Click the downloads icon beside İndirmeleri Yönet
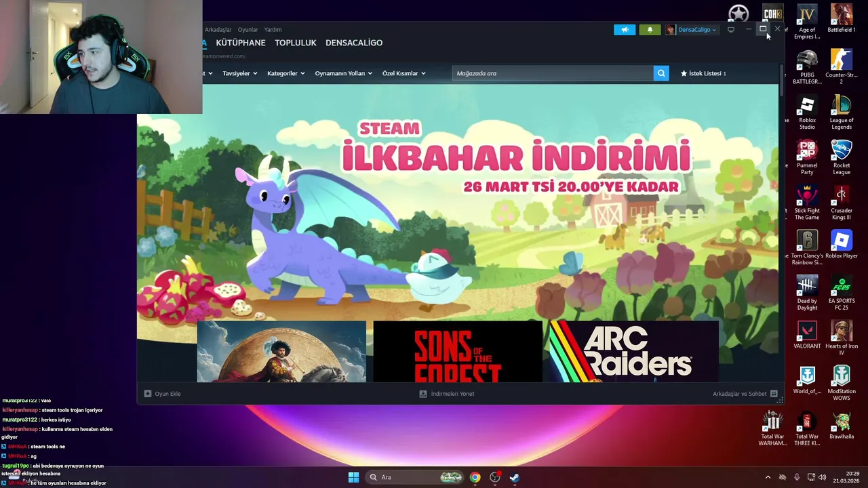 click(423, 394)
